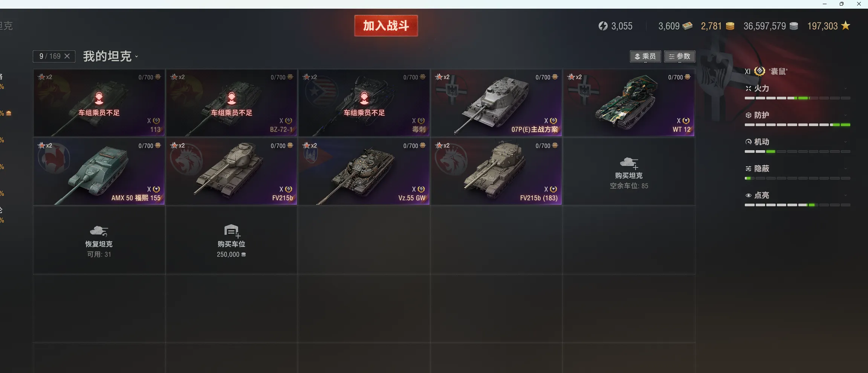Clear the 9/169 tank filter

pyautogui.click(x=67, y=56)
